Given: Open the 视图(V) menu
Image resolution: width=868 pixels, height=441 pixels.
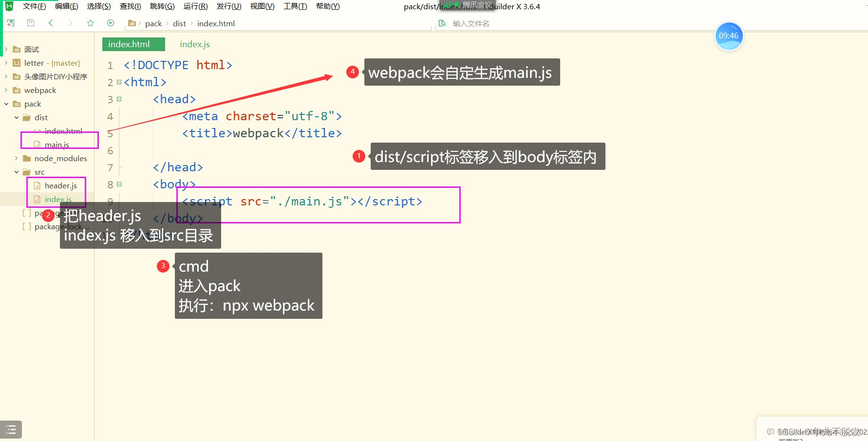Looking at the screenshot, I should pyautogui.click(x=262, y=6).
